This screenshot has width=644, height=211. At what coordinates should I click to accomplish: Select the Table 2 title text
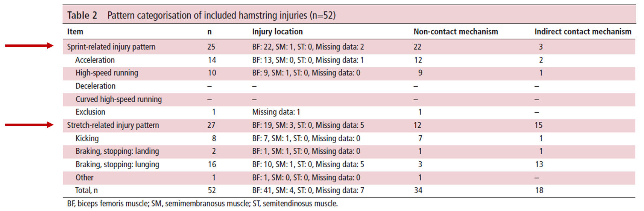(201, 15)
